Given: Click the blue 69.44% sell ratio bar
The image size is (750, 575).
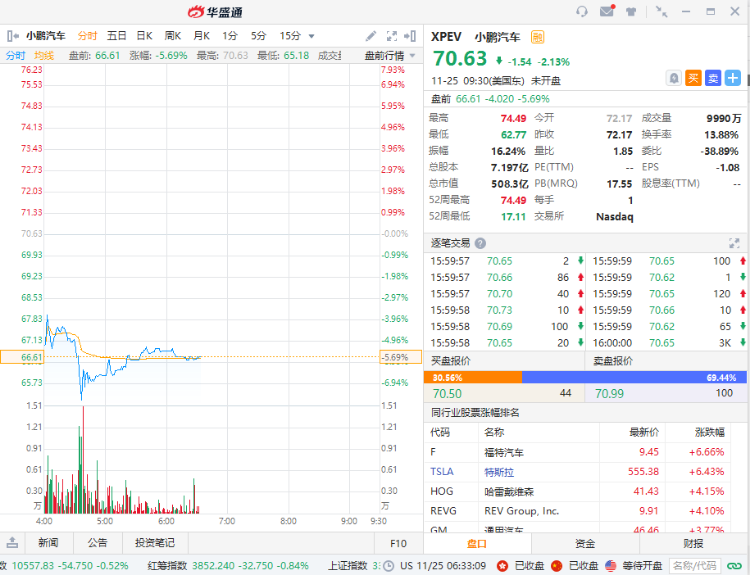Looking at the screenshot, I should tap(634, 377).
